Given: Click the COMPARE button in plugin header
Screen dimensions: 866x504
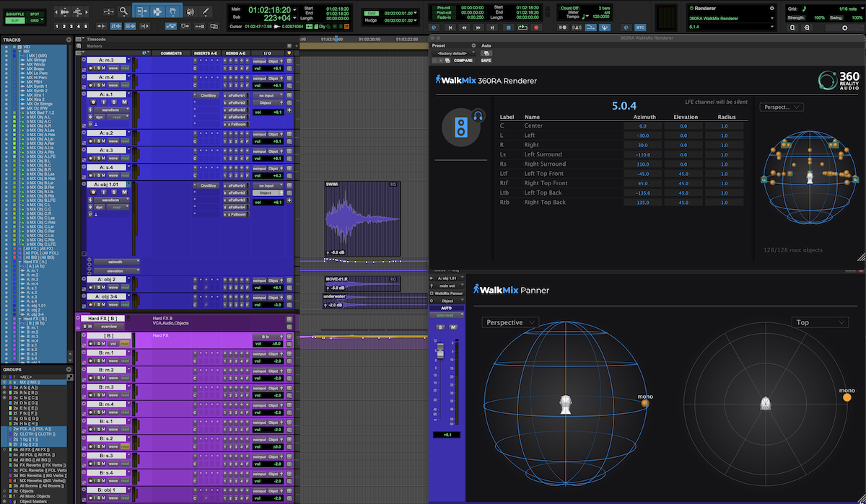Looking at the screenshot, I should (x=463, y=61).
